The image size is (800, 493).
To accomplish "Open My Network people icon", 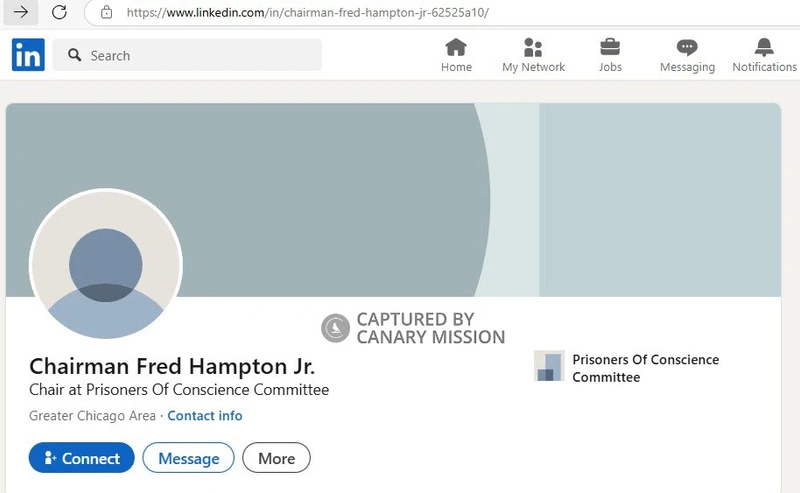I will [x=533, y=47].
